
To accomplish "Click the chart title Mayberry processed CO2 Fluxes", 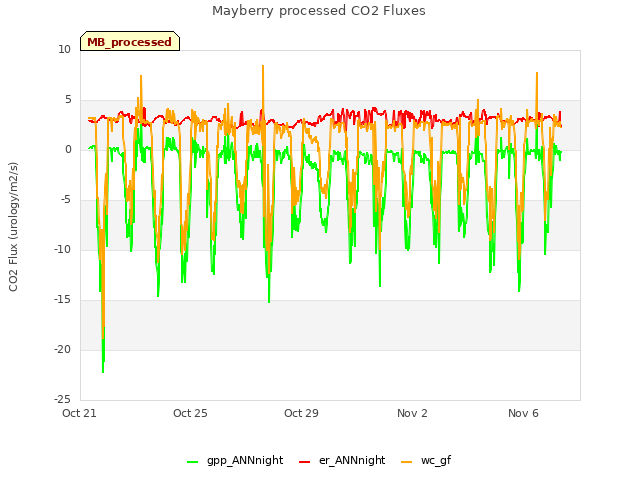I will (319, 11).
